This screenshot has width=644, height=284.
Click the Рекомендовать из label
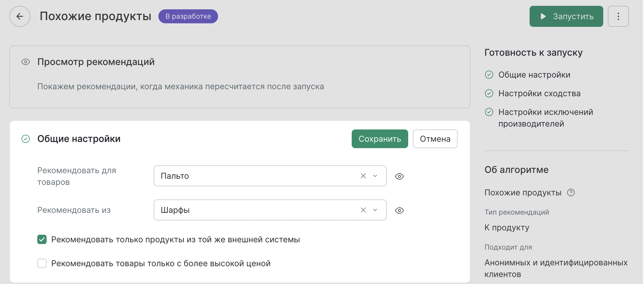74,210
